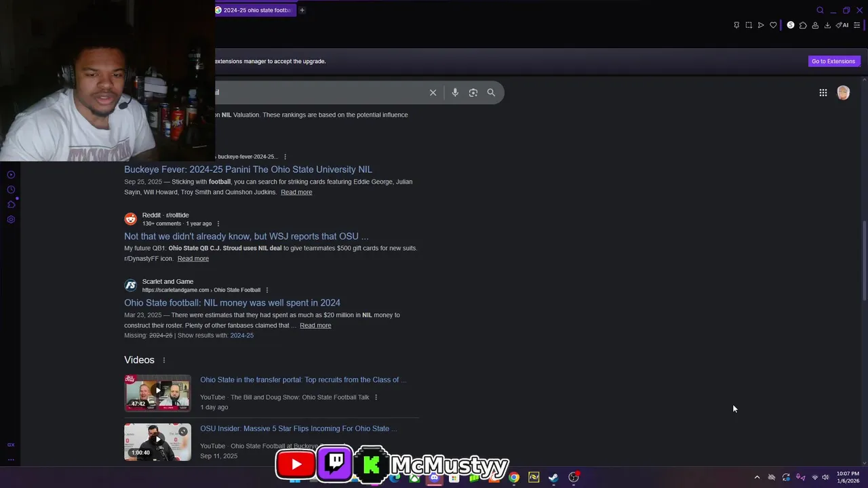Open the white circular S extension icon

tap(791, 25)
